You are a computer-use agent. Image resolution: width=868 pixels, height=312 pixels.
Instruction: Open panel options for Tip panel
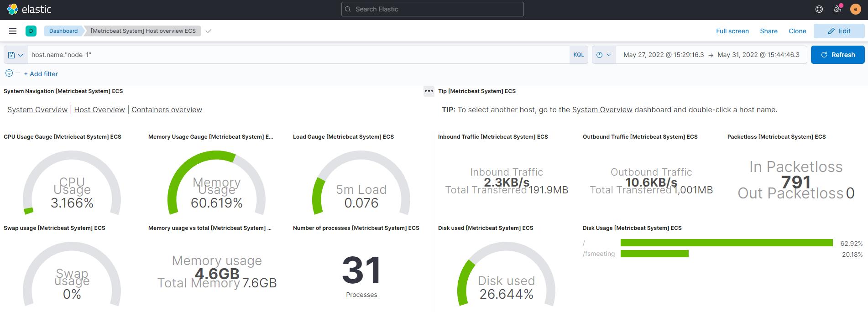pos(429,91)
